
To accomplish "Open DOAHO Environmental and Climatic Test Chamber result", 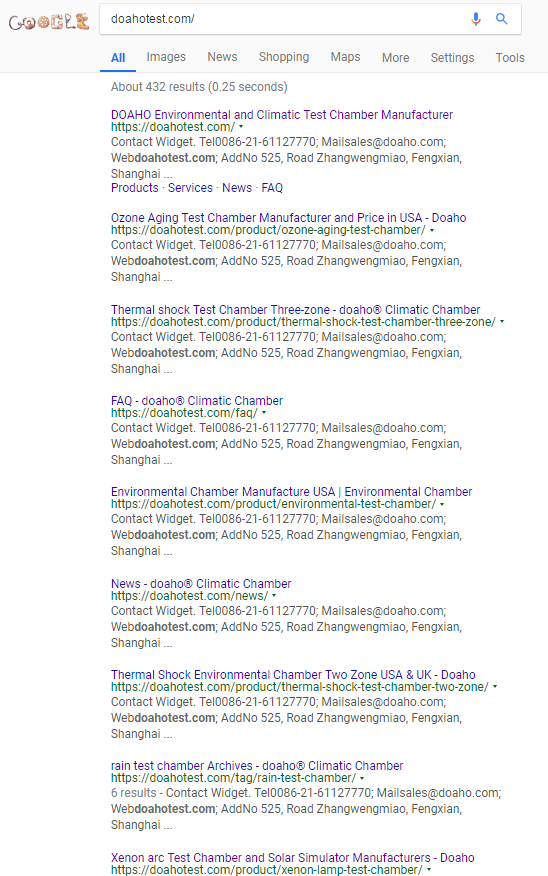I will tap(282, 115).
